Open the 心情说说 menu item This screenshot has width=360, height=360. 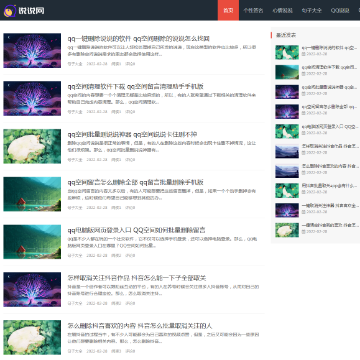point(282,10)
